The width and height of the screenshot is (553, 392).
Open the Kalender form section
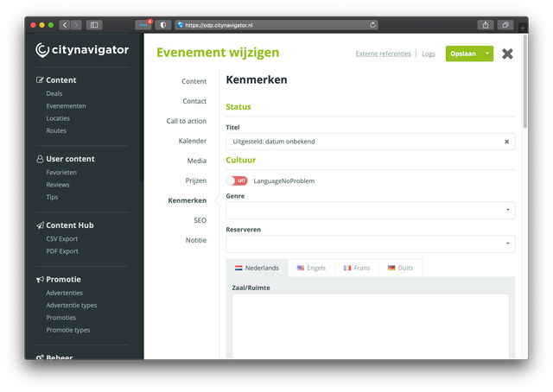pyautogui.click(x=192, y=141)
